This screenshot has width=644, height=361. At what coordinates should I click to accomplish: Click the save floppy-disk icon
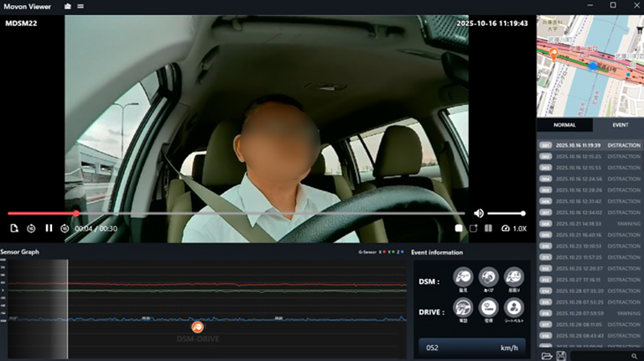[561, 356]
